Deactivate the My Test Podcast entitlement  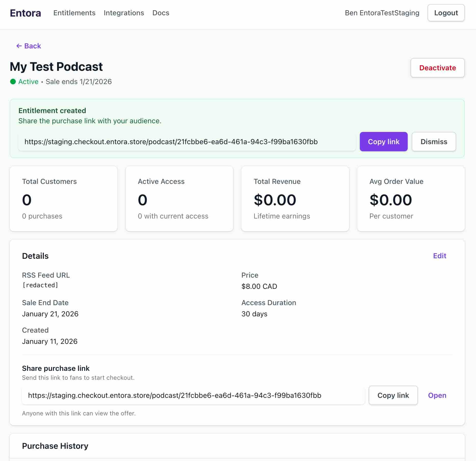click(x=437, y=68)
